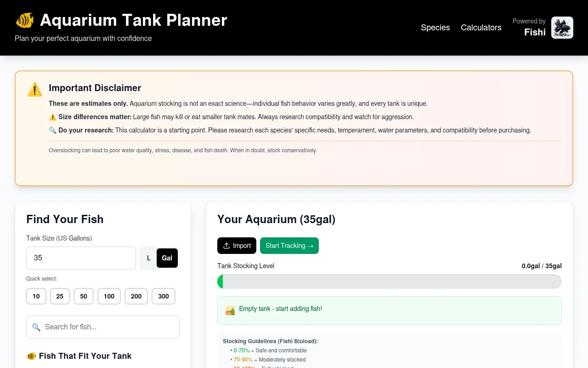Viewport: 588px width, 368px height.
Task: Select the 300 gallon quick size
Action: (164, 296)
